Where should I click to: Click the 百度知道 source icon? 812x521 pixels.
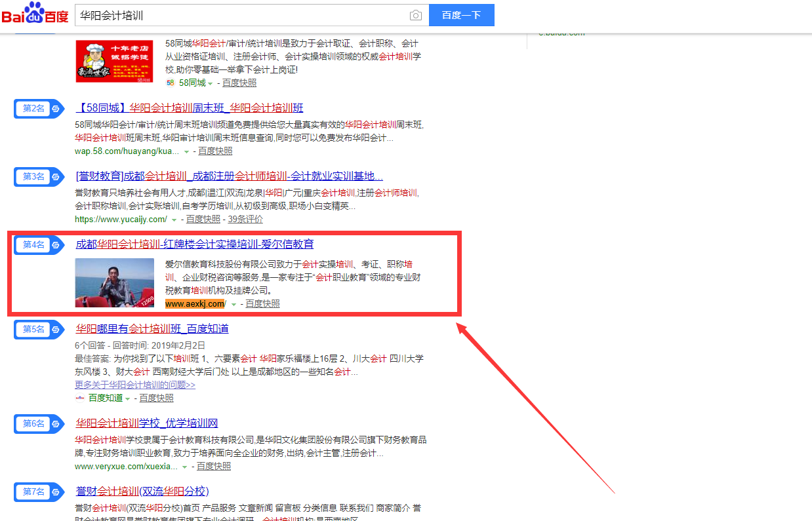coord(80,398)
